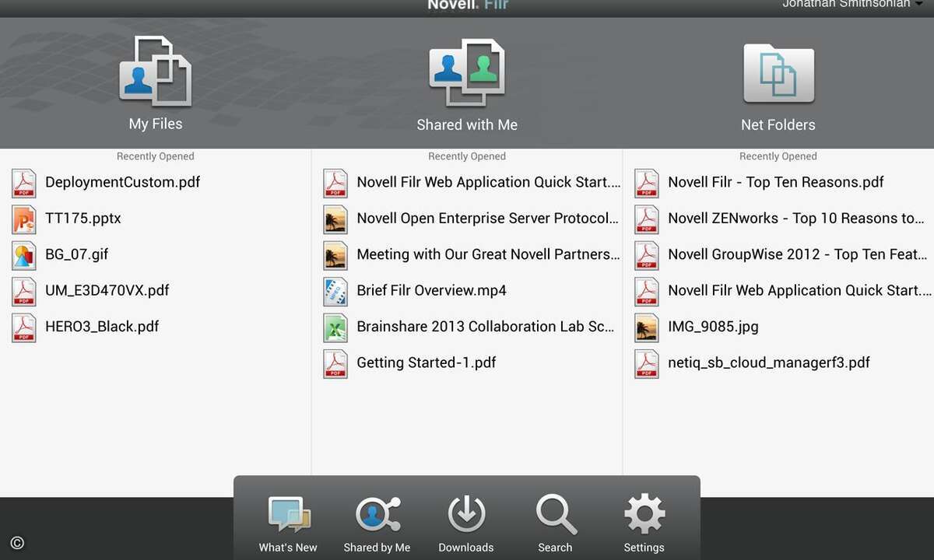Click PDF icon beside Getting Started-1.pdf
Image resolution: width=934 pixels, height=560 pixels.
click(x=335, y=363)
